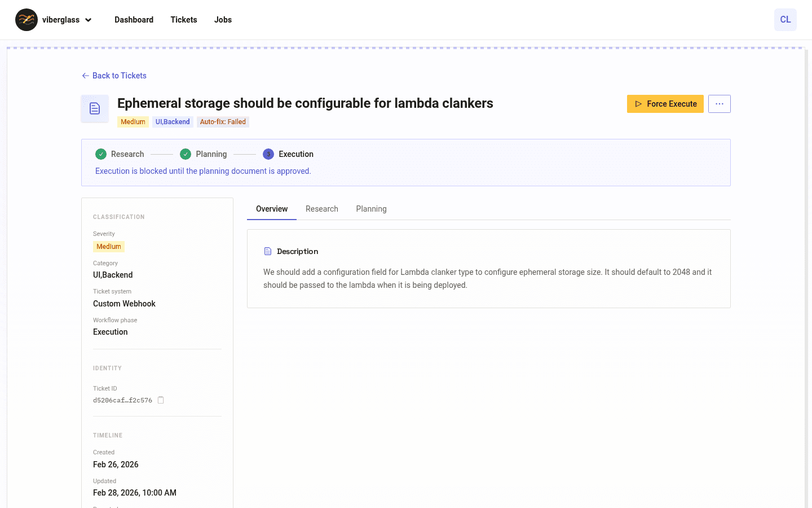
Task: Click the Description section document icon
Action: 268,251
